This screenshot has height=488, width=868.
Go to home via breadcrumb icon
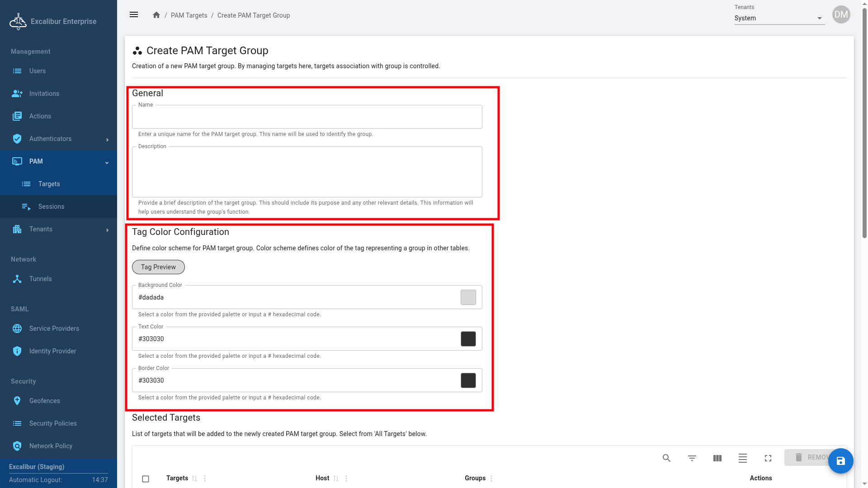(x=156, y=15)
